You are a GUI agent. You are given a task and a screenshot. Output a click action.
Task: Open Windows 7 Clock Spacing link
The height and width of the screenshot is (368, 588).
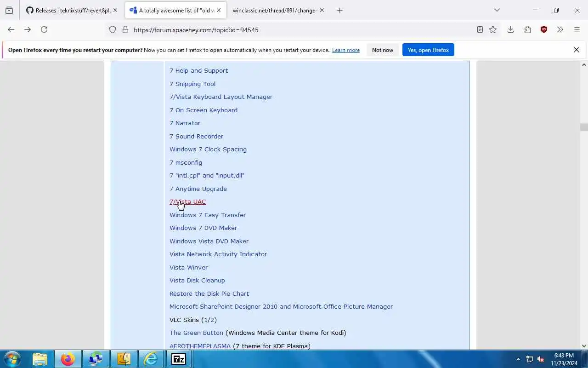(x=208, y=149)
